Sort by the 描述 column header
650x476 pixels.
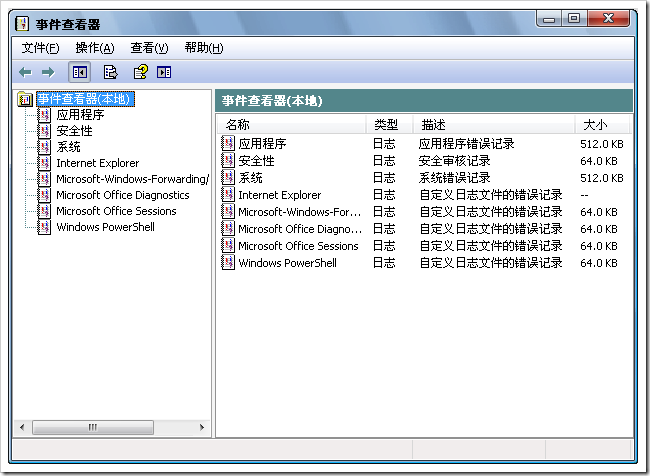(x=494, y=124)
